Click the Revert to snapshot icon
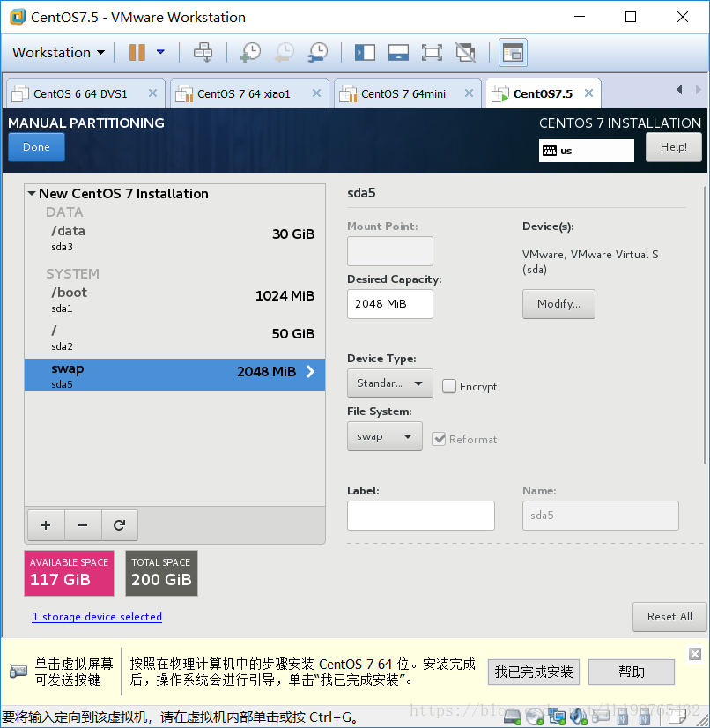The image size is (710, 728). (284, 53)
